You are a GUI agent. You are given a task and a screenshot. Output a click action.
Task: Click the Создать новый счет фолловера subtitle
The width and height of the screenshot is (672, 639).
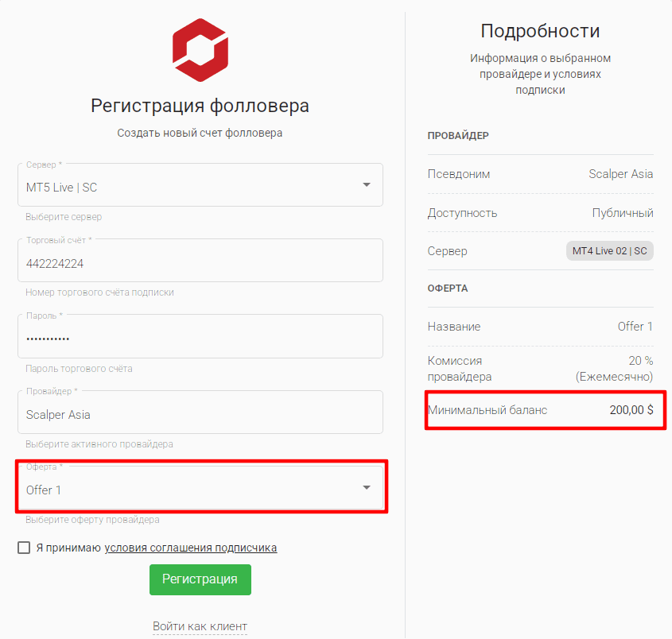coord(200,133)
